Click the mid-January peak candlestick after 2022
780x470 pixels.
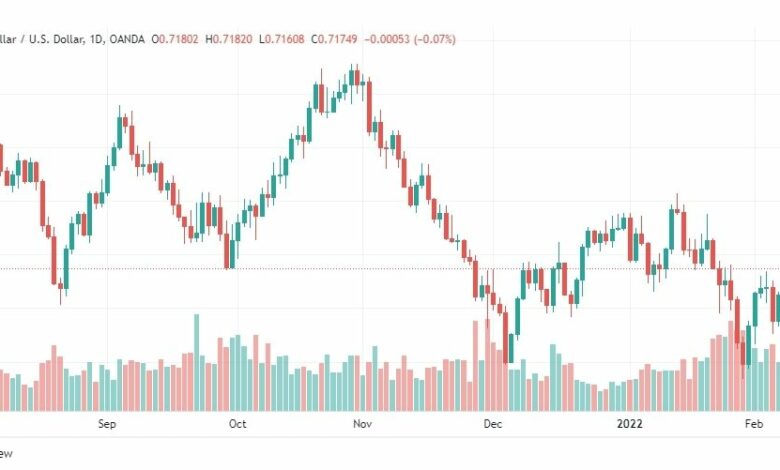click(678, 206)
